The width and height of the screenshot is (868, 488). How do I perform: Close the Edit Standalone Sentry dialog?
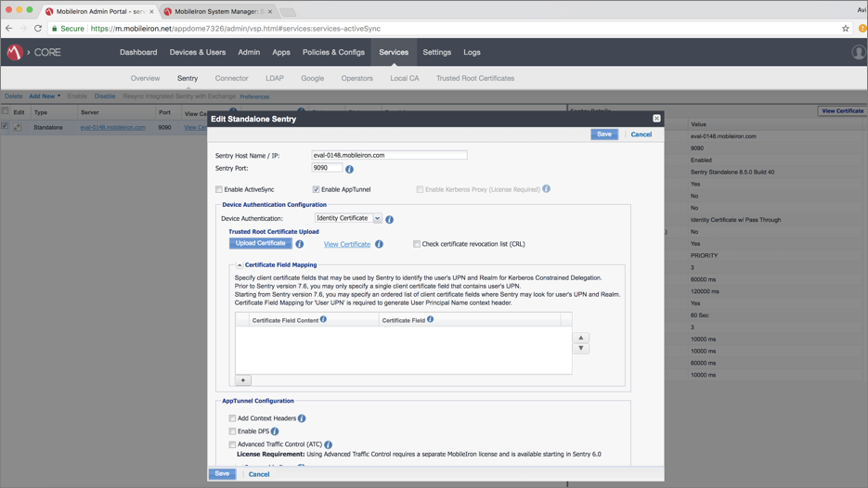pos(656,119)
